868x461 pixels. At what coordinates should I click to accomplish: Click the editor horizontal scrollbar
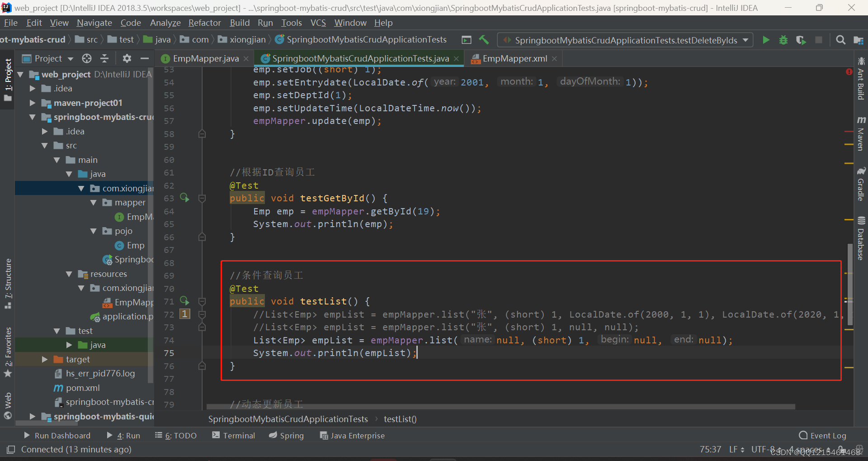point(501,407)
